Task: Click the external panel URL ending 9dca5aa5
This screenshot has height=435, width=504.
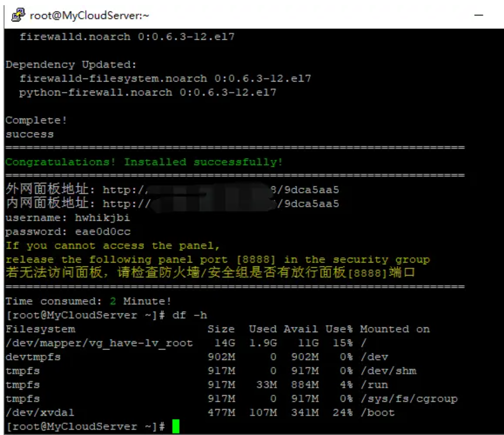Action: (311, 190)
